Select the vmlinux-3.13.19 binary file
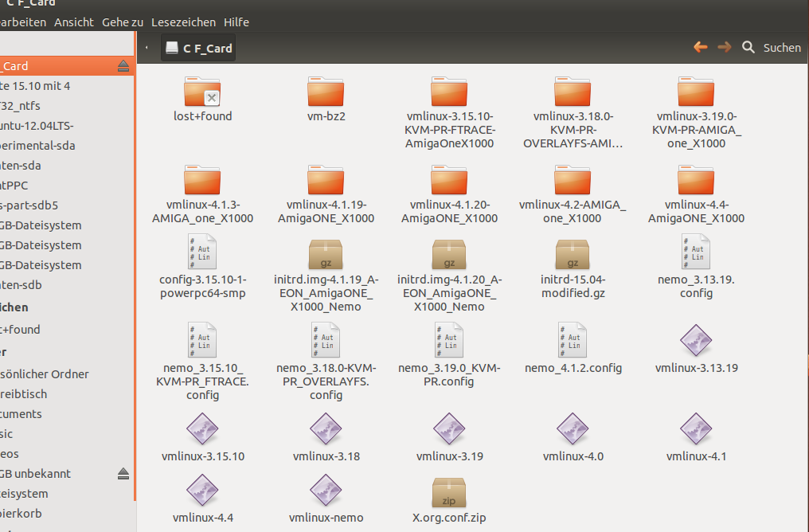This screenshot has height=532, width=809. (x=696, y=341)
